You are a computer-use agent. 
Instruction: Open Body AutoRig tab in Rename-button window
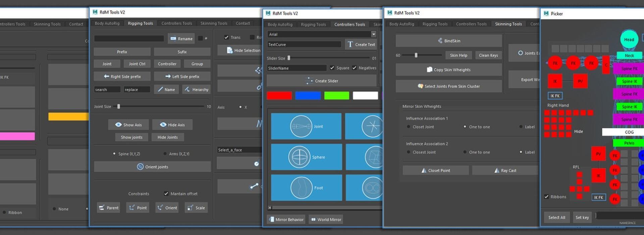[x=107, y=23]
